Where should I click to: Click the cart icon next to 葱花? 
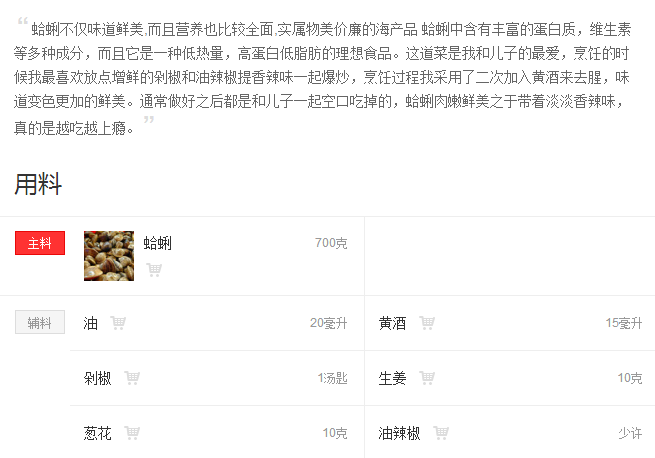pyautogui.click(x=132, y=433)
